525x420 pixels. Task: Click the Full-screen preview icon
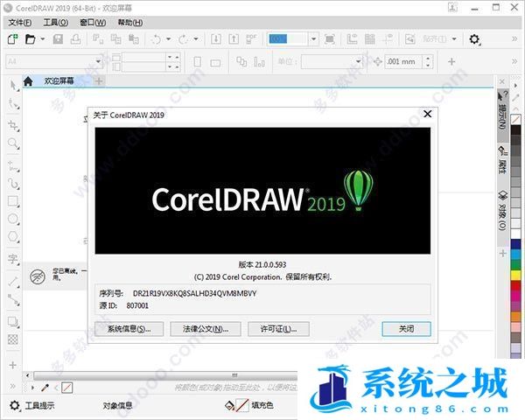click(330, 39)
